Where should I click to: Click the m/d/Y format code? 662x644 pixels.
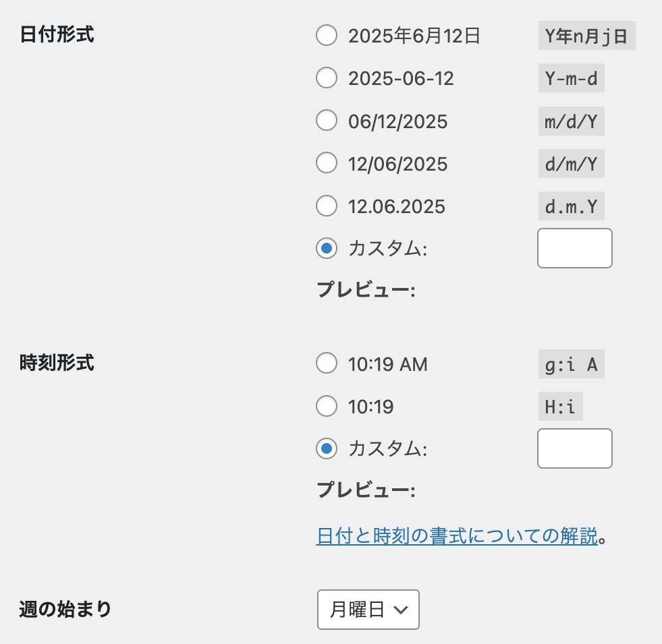[571, 121]
